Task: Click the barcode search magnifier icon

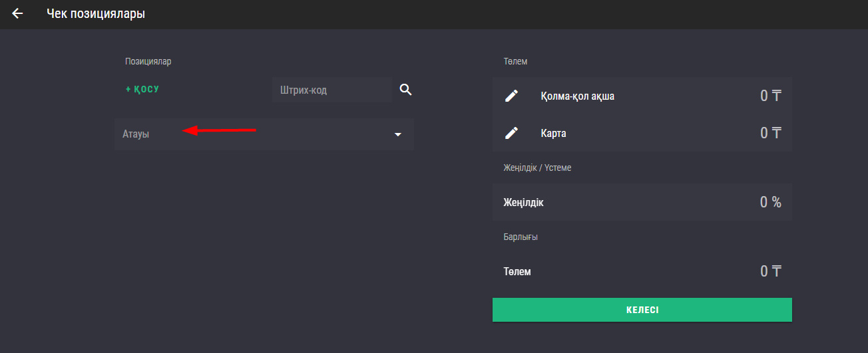Action: [406, 90]
